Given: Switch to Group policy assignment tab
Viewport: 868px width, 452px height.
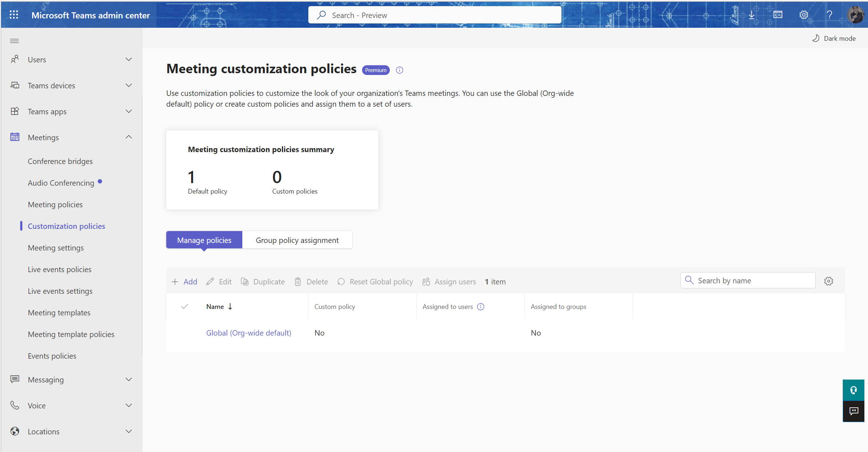Looking at the screenshot, I should click(x=297, y=240).
